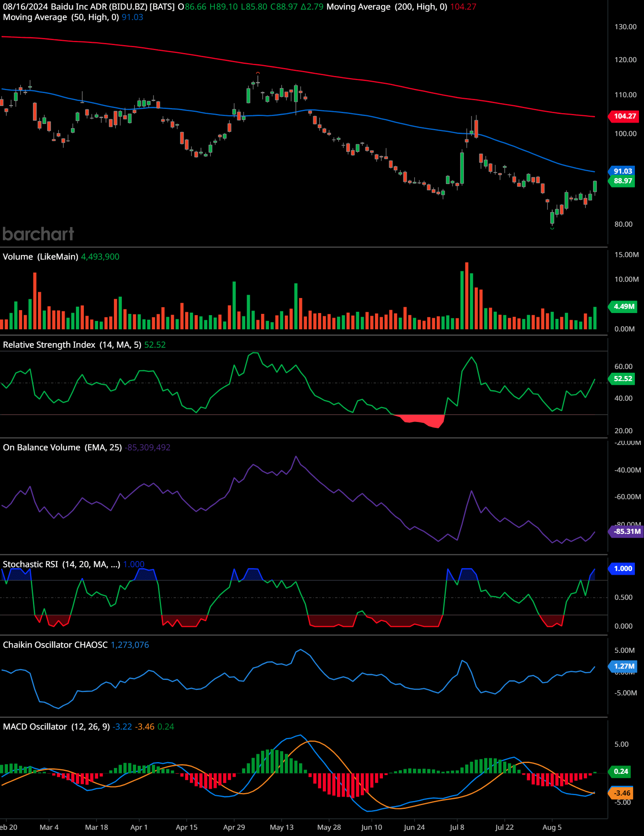Click the Apr 15 date on the time axis
This screenshot has width=644, height=836.
[x=186, y=827]
